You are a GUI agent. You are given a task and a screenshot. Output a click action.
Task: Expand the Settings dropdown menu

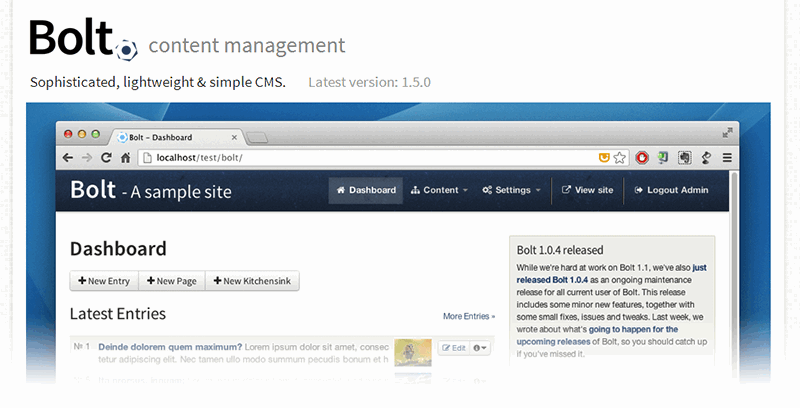click(511, 190)
